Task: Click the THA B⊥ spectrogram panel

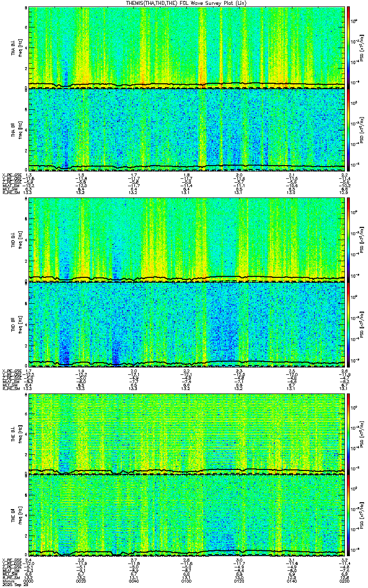Action: 186,48
